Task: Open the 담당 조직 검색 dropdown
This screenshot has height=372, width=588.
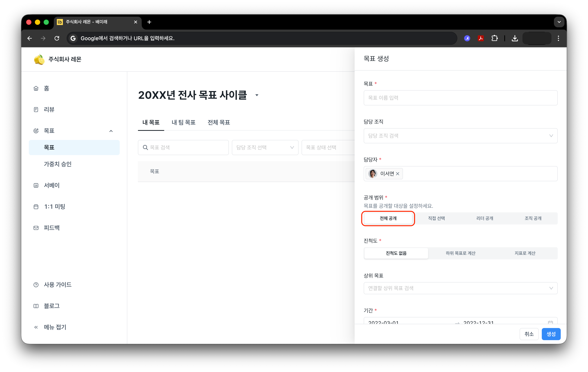Action: click(461, 136)
